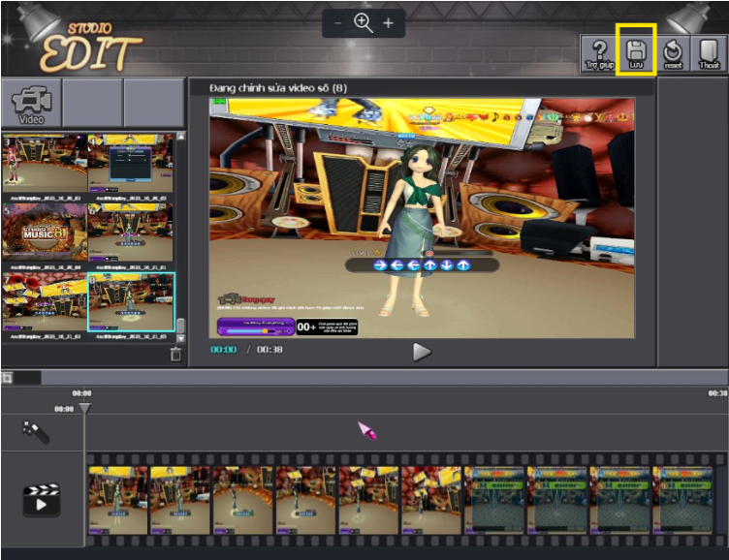Click the Thoát exit door icon
Screen dimensions: 729x560
click(x=710, y=52)
